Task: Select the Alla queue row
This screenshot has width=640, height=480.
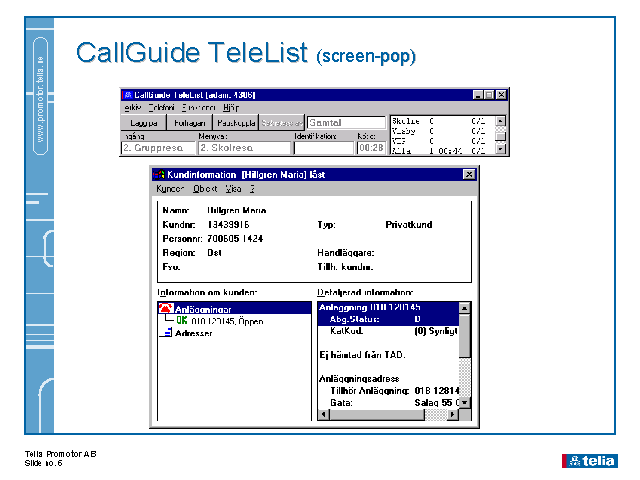Action: (x=442, y=151)
